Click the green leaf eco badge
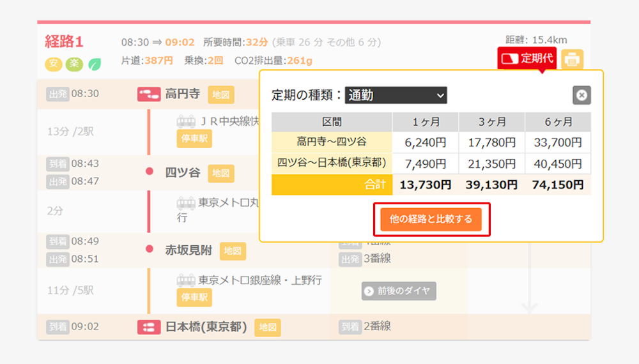This screenshot has width=639, height=364. point(95,64)
